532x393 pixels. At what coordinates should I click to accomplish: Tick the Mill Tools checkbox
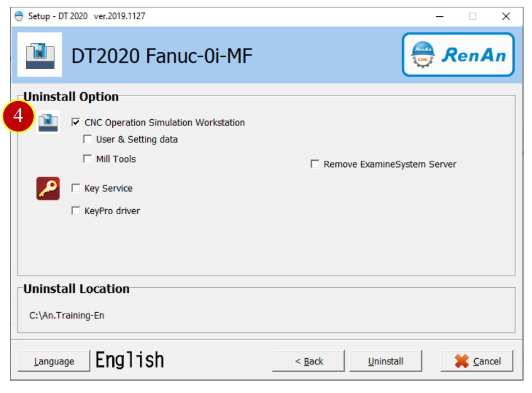[88, 159]
